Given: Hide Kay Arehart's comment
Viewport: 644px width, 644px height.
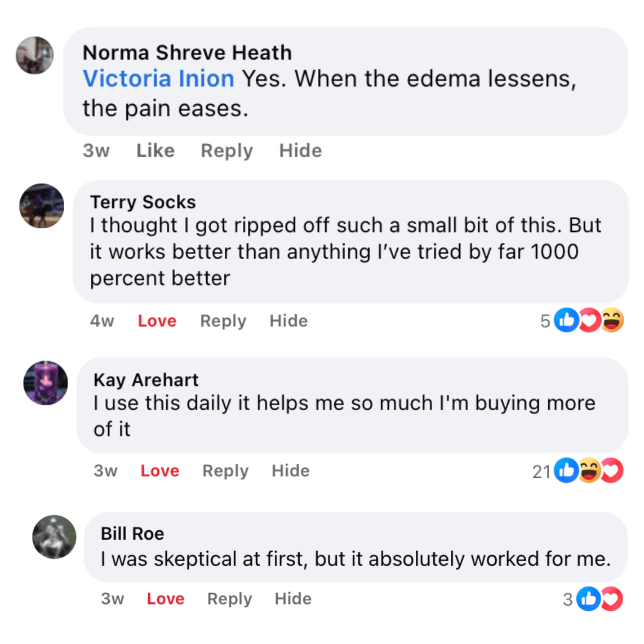Looking at the screenshot, I should (291, 470).
